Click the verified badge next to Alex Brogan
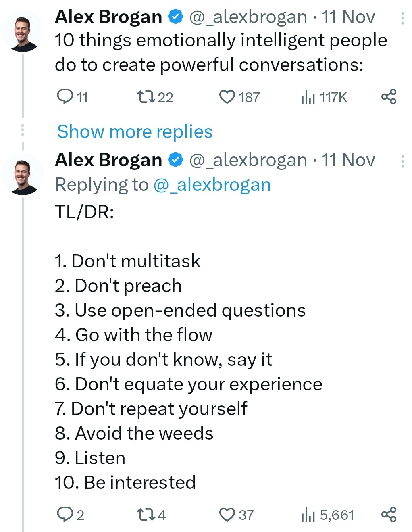 coord(175,16)
